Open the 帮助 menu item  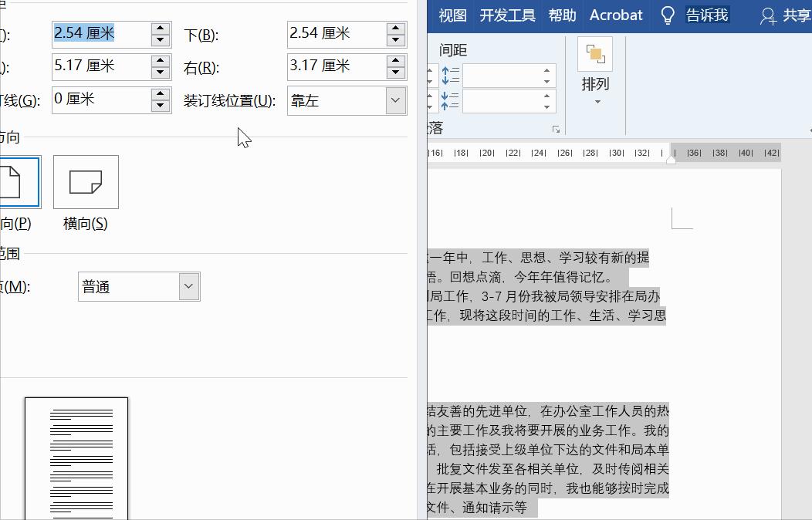562,15
